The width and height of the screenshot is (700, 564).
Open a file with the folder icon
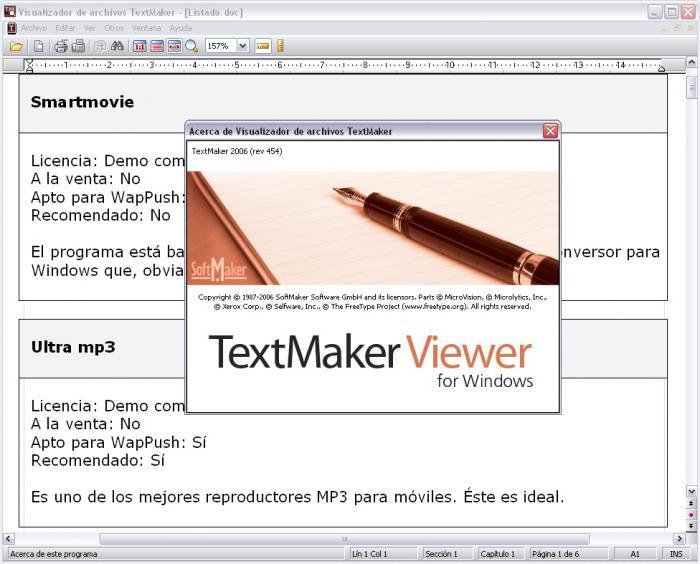click(16, 46)
